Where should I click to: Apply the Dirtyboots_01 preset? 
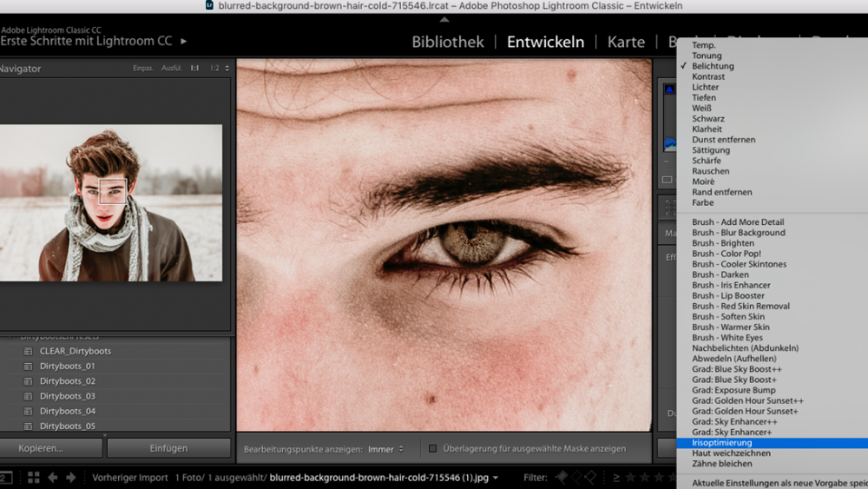[67, 366]
